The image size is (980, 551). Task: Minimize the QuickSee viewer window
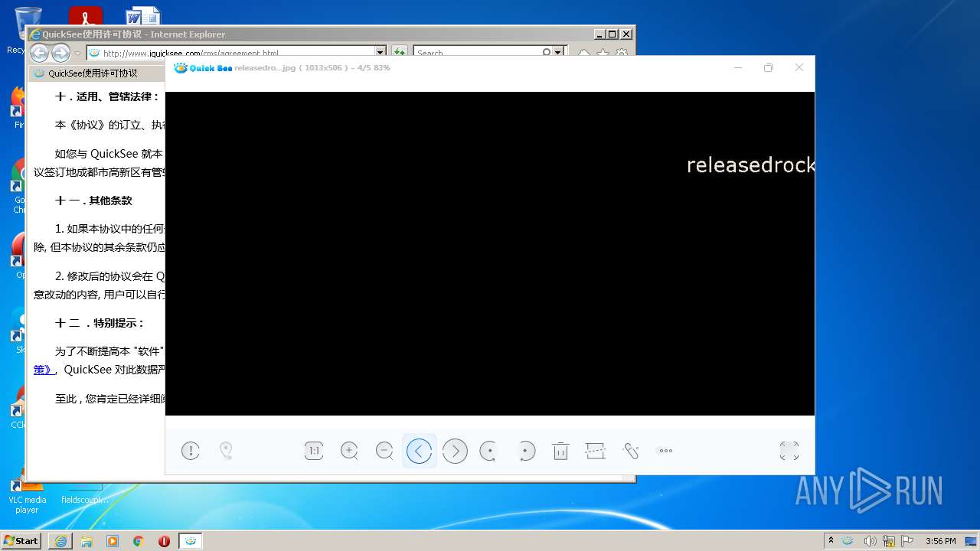tap(738, 68)
